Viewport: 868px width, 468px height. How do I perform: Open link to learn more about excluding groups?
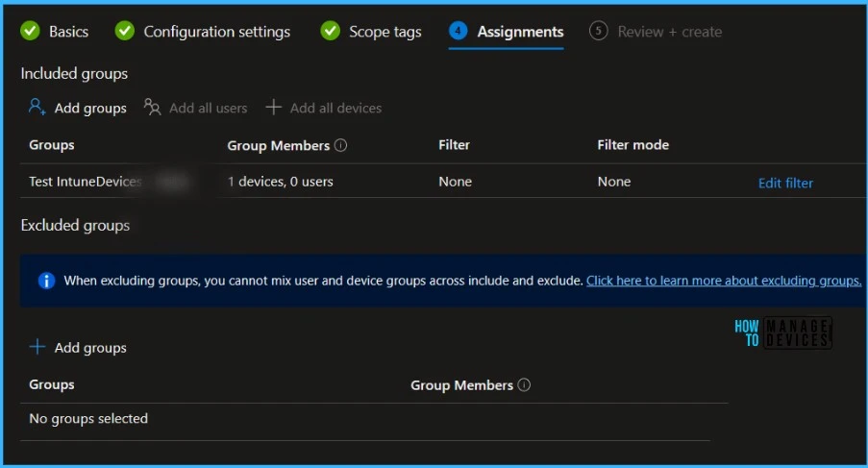pos(724,281)
